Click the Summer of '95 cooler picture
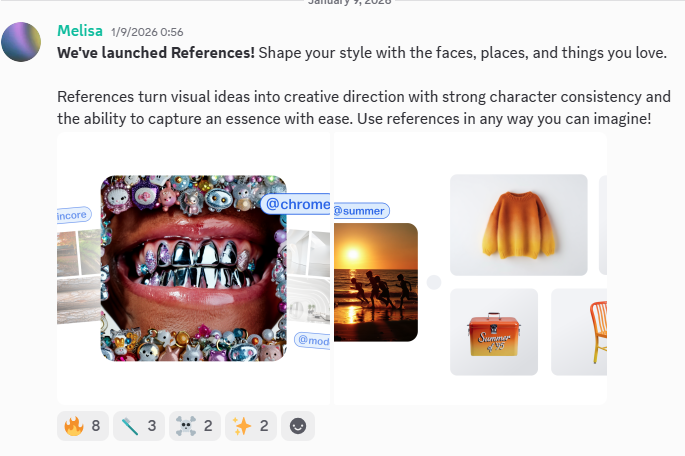Image resolution: width=685 pixels, height=456 pixels. pos(494,332)
